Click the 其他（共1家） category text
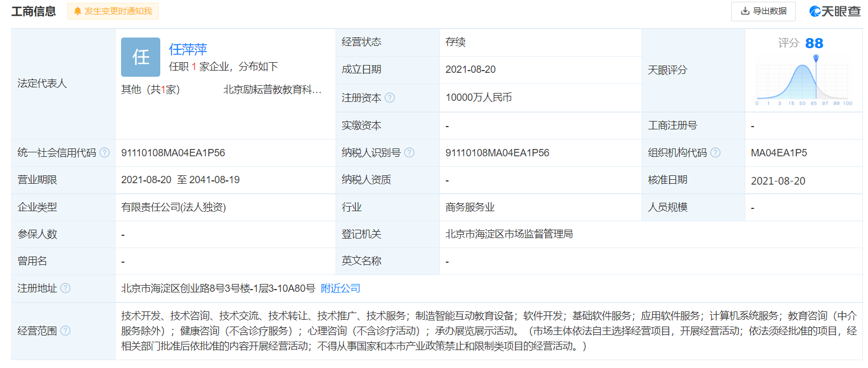Image resolution: width=868 pixels, height=368 pixels. click(151, 89)
